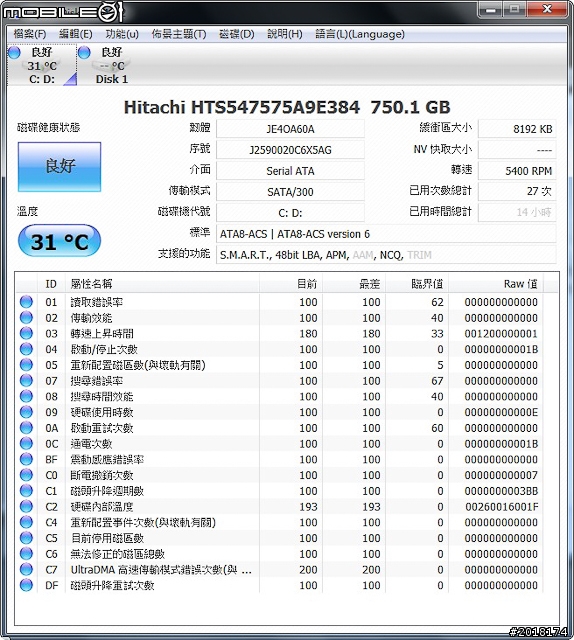Click the status orb for attribute 02
Screen dimensions: 574x640
[x=26, y=318]
